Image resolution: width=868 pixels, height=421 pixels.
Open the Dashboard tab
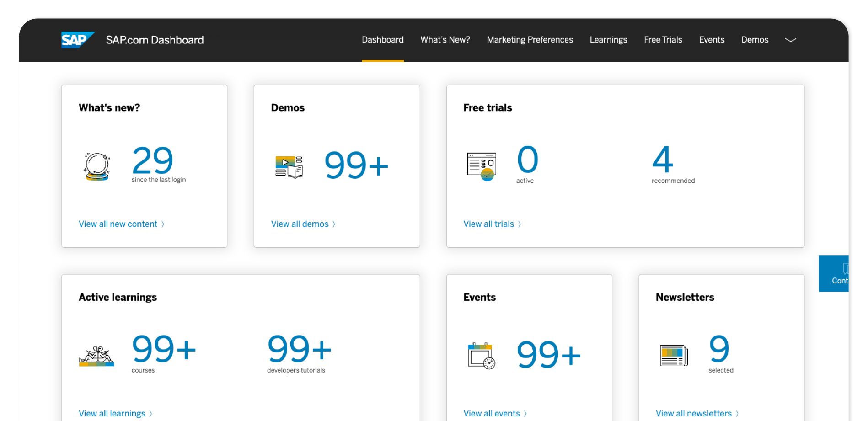pyautogui.click(x=383, y=40)
